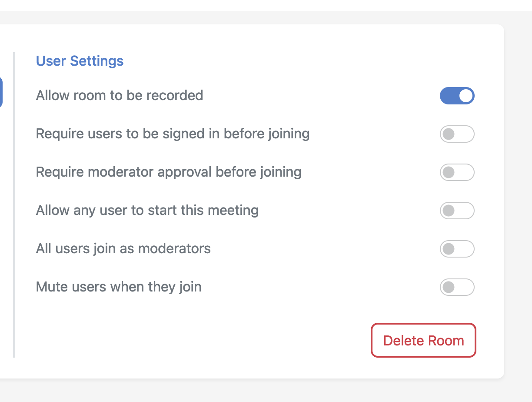Toggle 'Allow any user to start this meeting'
This screenshot has width=532, height=402.
[x=457, y=211]
